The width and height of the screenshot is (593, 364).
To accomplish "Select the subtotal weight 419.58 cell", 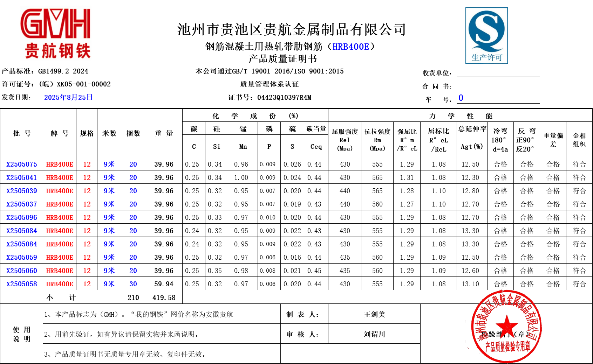I will coord(164,297).
